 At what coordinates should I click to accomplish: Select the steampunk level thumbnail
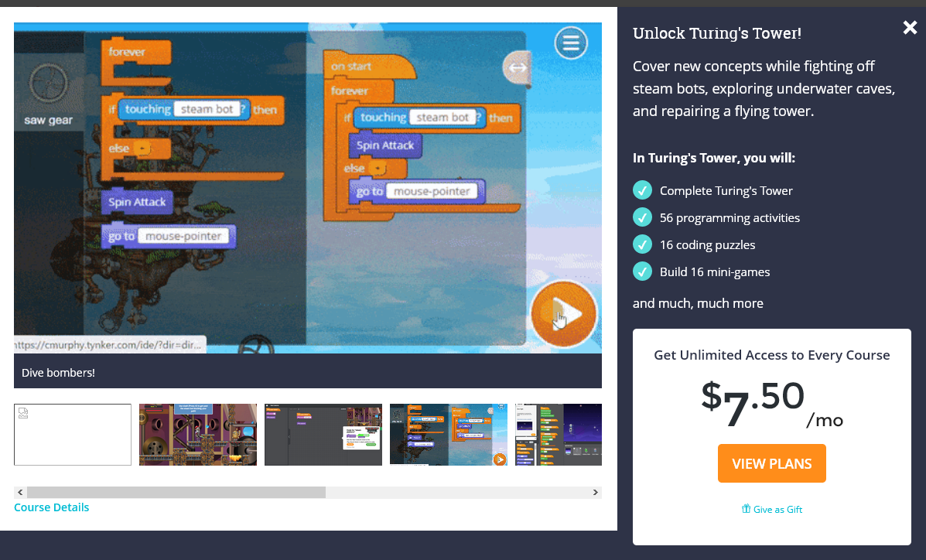click(198, 435)
